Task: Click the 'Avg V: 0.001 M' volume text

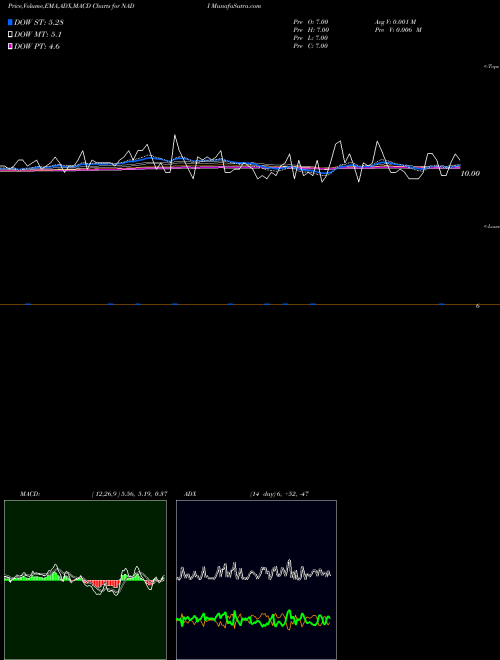Action: [395, 22]
